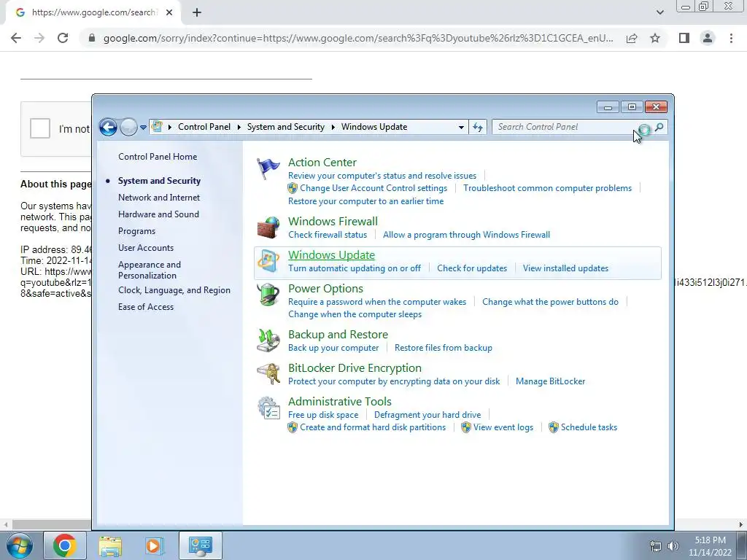Viewport: 747px width, 560px height.
Task: Select Clock, Language, and Region
Action: pos(174,290)
